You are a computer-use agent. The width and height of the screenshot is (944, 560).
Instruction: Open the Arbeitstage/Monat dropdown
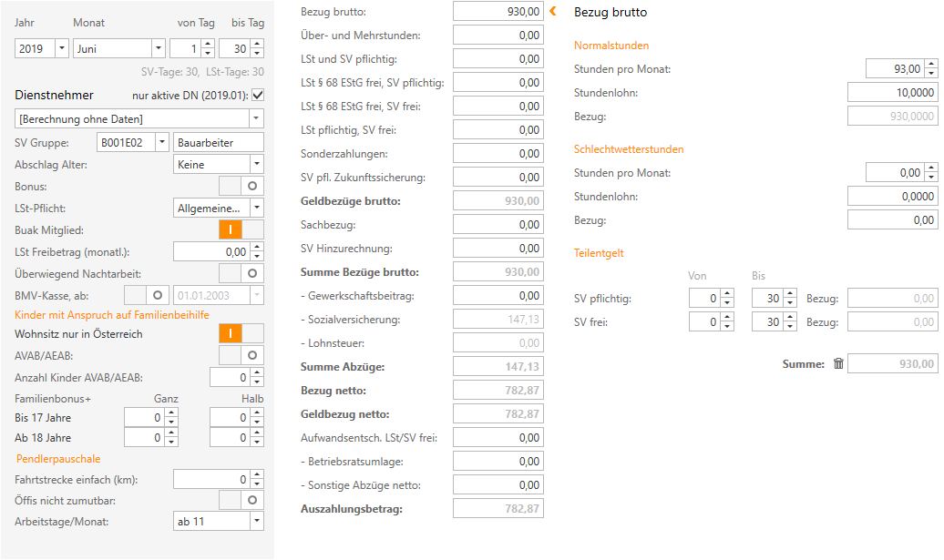pos(256,522)
